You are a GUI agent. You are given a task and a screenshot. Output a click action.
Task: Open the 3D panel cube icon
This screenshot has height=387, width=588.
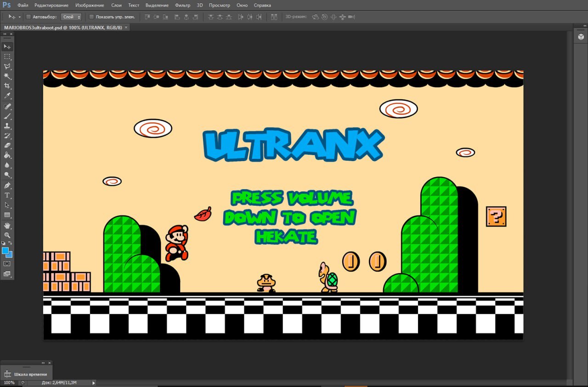(581, 37)
